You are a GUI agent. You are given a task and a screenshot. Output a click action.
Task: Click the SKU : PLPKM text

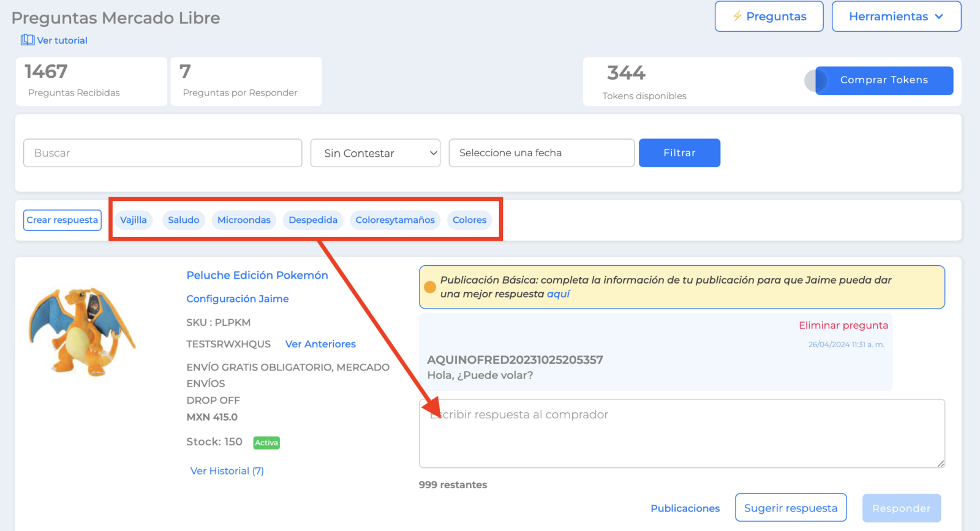pos(219,322)
